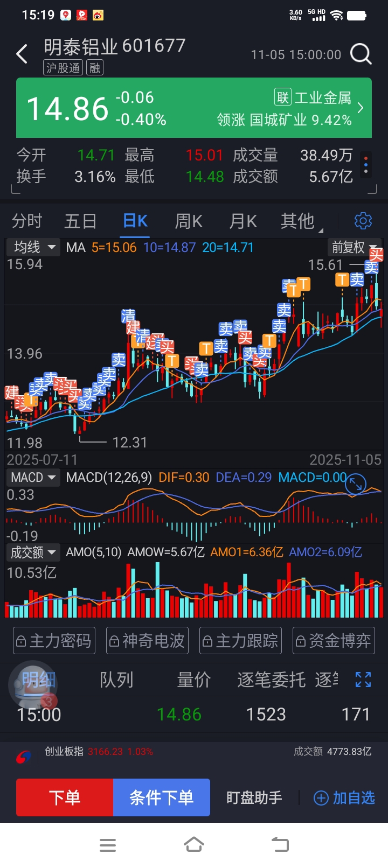This screenshot has height=868, width=388.
Task: Tap fullscreen expand icon in details row
Action: [363, 680]
